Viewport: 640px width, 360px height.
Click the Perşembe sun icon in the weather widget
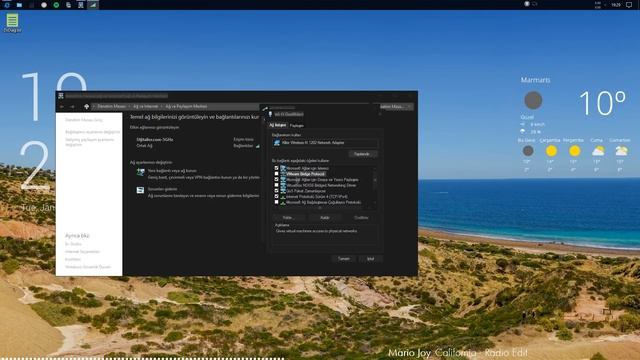pyautogui.click(x=575, y=151)
